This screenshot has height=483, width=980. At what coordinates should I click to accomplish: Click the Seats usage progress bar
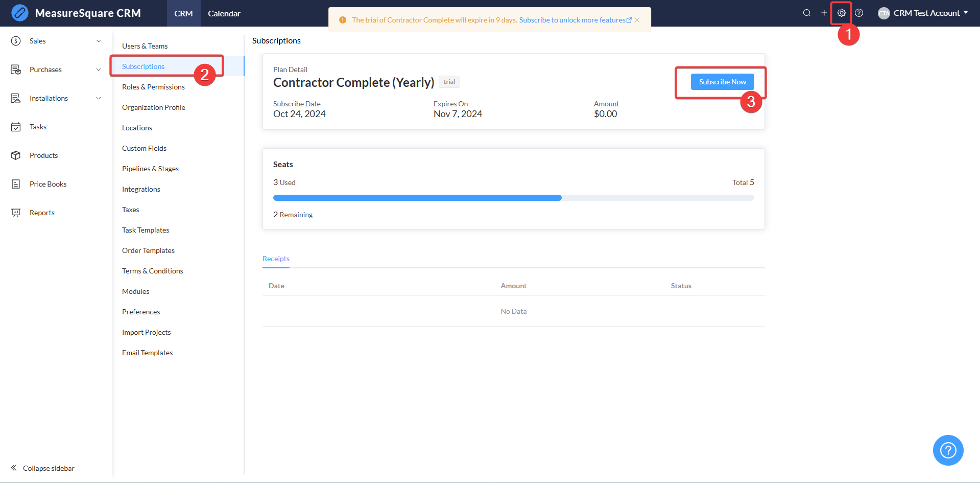514,198
